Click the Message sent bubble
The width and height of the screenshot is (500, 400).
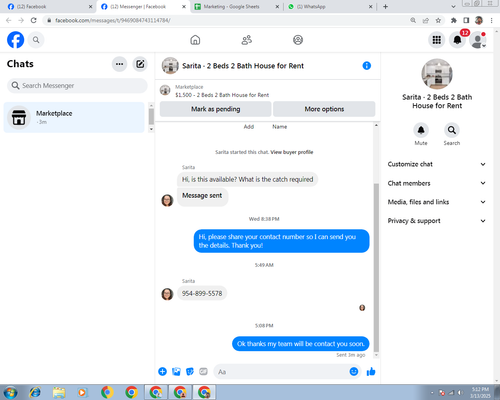pyautogui.click(x=202, y=196)
